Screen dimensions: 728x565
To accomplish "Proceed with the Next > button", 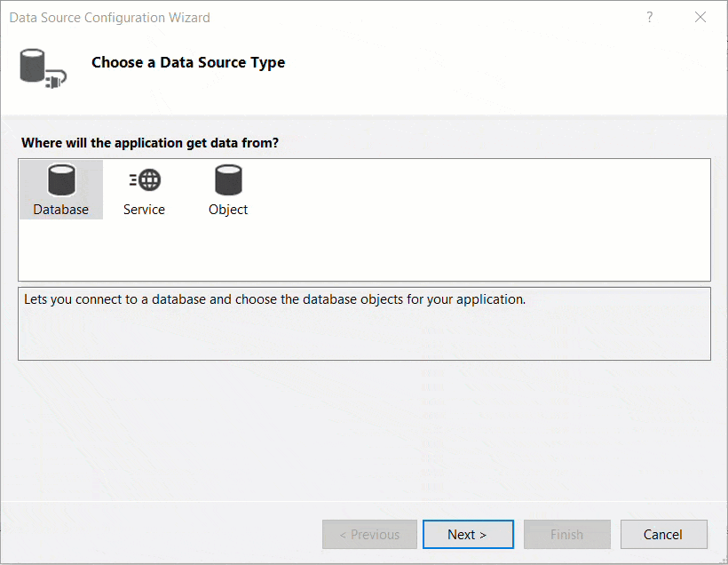I will 468,534.
